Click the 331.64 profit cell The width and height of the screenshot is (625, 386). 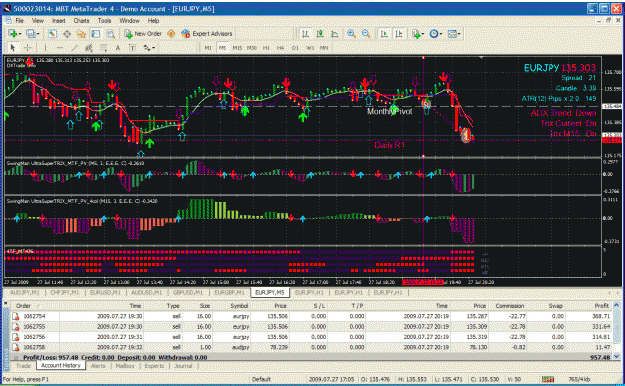(601, 327)
